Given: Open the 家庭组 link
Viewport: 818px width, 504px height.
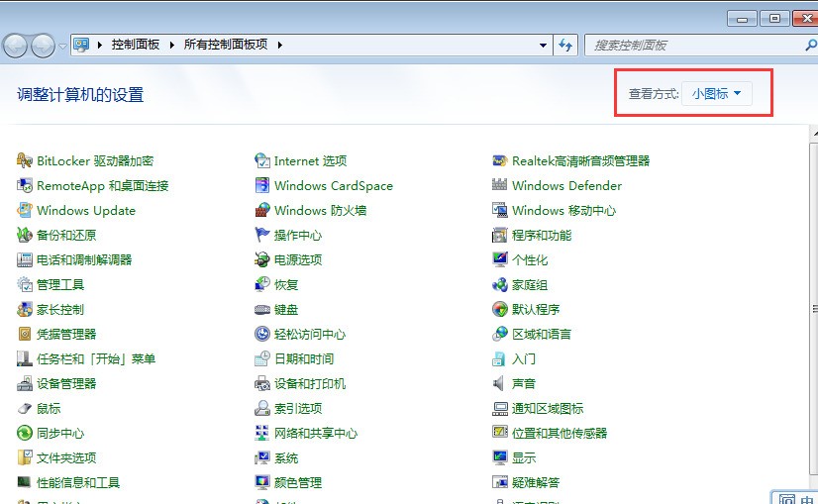Looking at the screenshot, I should tap(530, 285).
